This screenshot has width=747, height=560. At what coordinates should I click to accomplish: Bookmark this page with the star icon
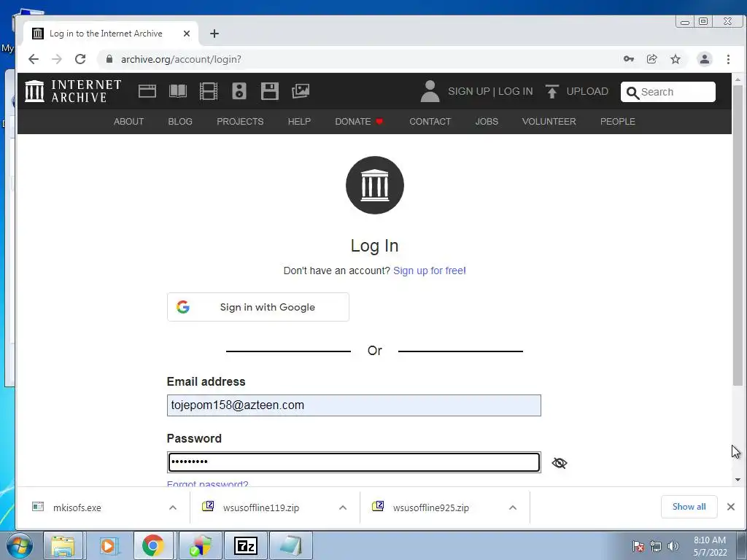click(x=676, y=59)
